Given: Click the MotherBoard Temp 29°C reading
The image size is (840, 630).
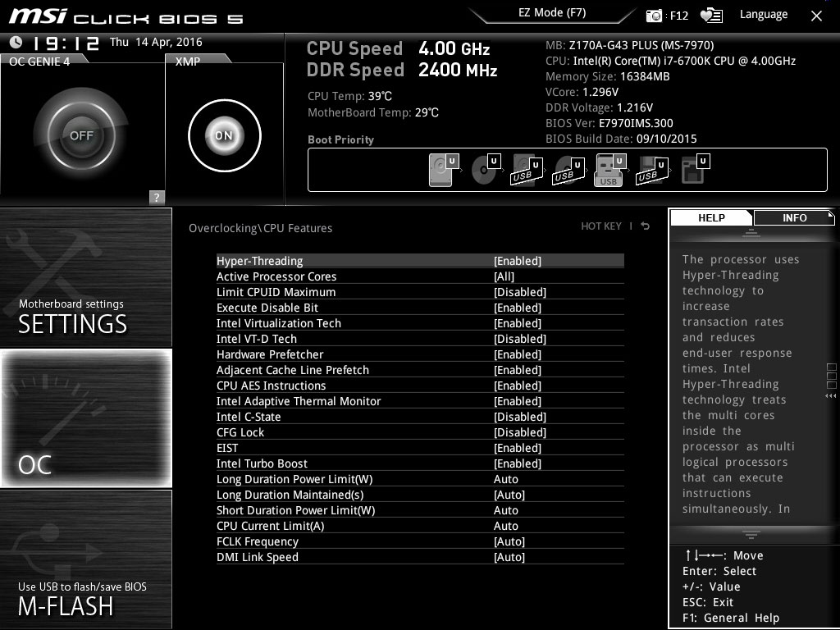Looking at the screenshot, I should click(373, 112).
